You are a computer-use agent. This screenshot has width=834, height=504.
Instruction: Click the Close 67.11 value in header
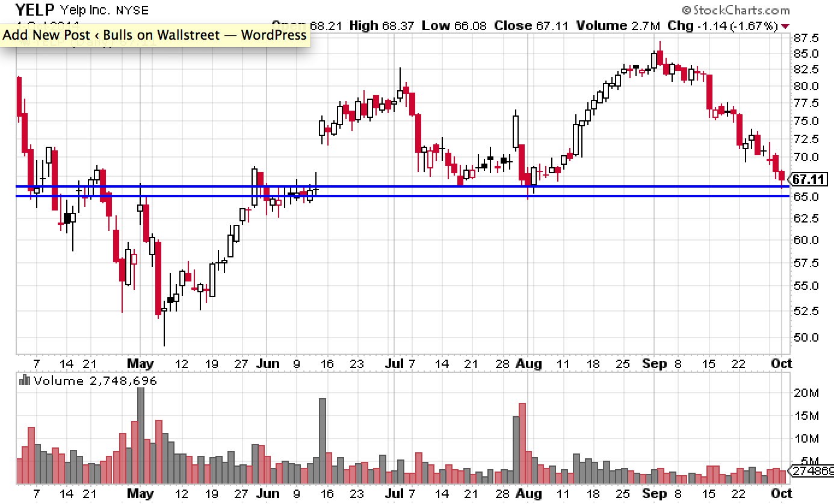point(531,26)
